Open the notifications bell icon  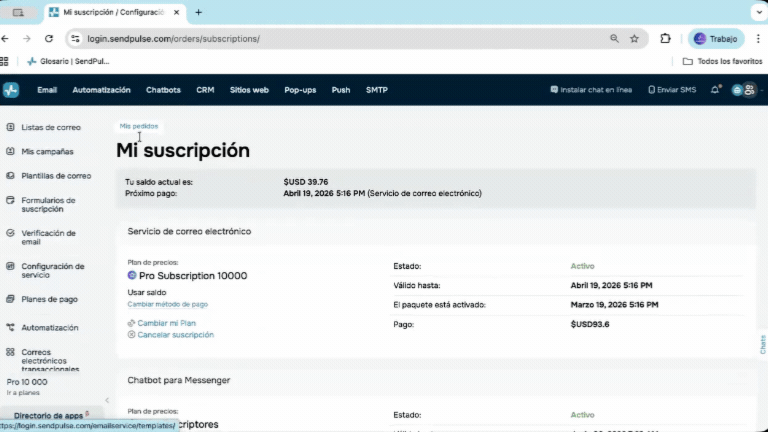pyautogui.click(x=715, y=90)
